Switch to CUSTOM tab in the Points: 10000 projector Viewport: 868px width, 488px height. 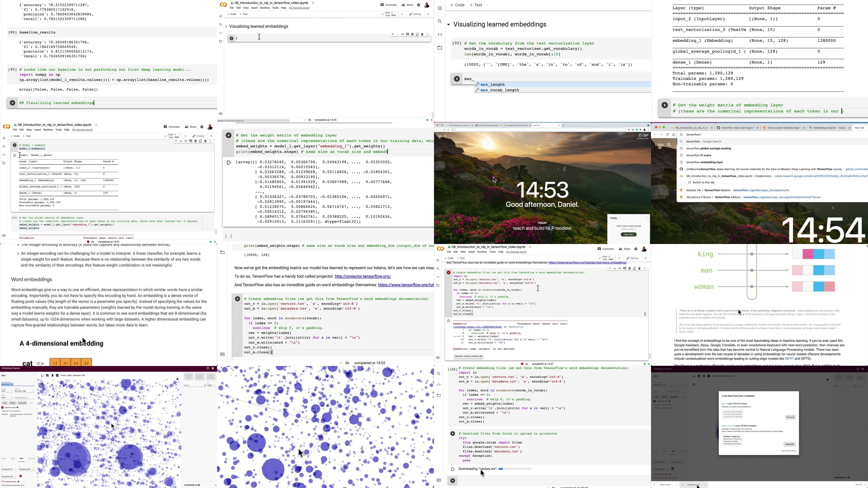(31, 459)
